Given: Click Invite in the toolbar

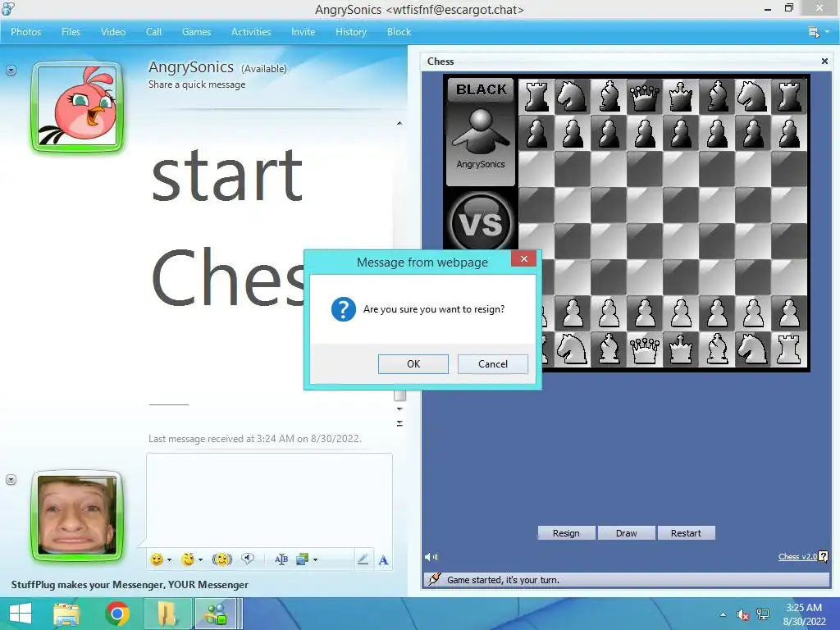Looking at the screenshot, I should pos(304,32).
